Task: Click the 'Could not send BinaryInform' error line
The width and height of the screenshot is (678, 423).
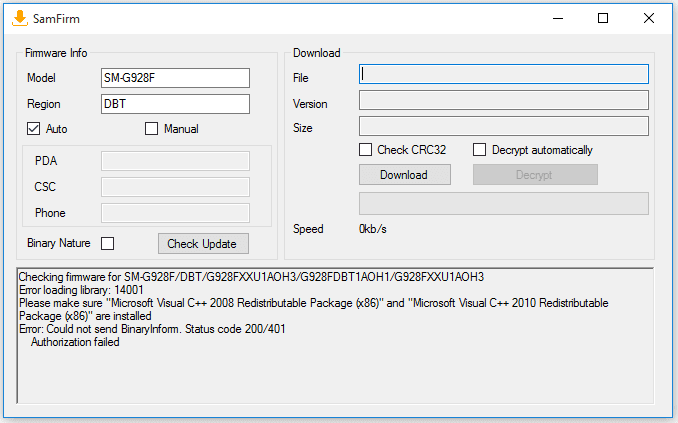Action: tap(152, 329)
